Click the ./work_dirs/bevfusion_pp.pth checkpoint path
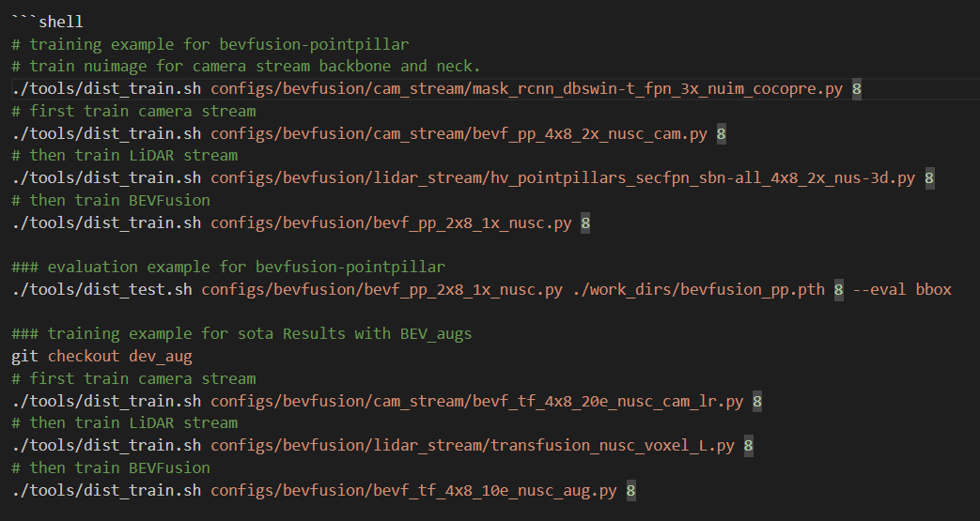This screenshot has height=521, width=980. (x=699, y=289)
